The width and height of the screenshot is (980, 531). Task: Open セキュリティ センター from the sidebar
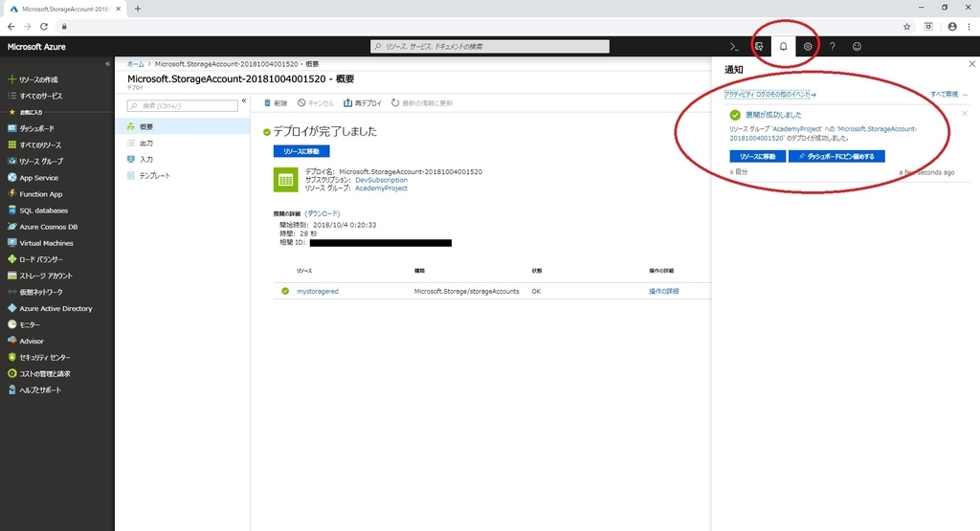pyautogui.click(x=38, y=357)
